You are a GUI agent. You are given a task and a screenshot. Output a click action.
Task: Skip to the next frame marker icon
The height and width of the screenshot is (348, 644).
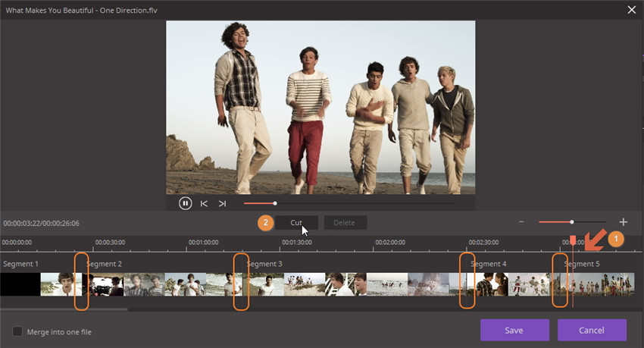coord(222,203)
